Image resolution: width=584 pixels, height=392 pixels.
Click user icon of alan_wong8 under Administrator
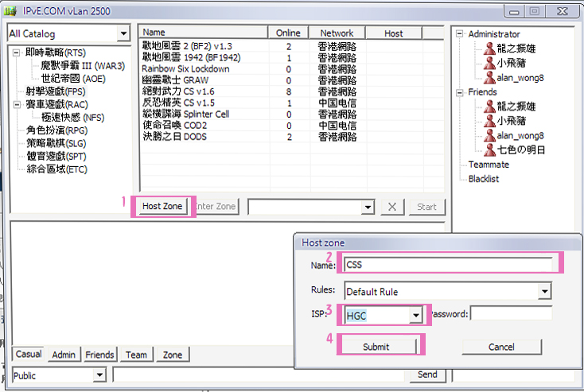489,77
